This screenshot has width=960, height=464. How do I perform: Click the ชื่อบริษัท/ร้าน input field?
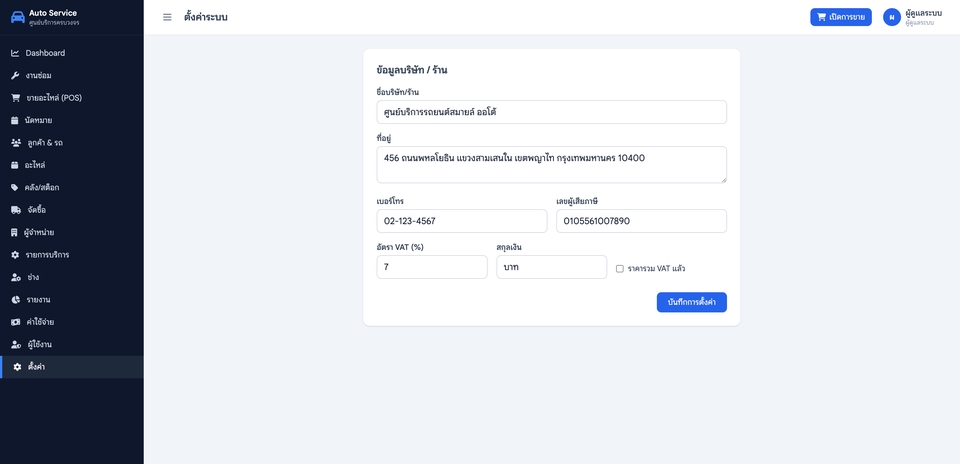[x=552, y=113]
